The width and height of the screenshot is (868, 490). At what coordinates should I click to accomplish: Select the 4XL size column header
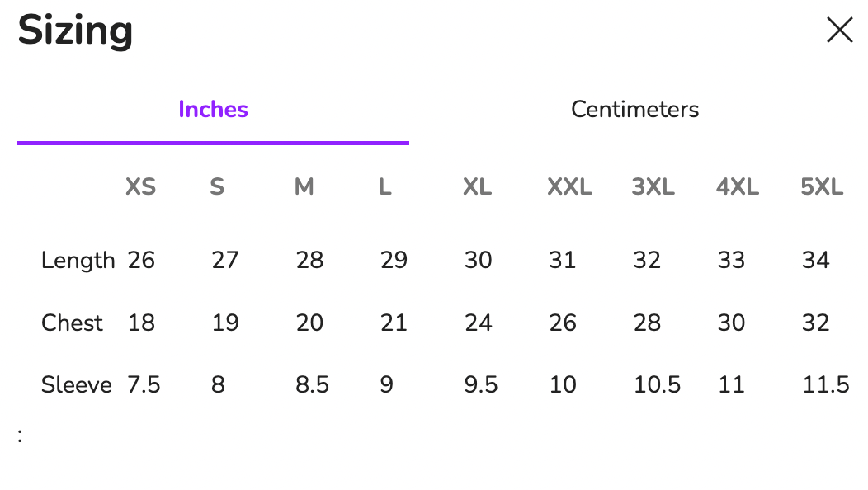pos(737,187)
